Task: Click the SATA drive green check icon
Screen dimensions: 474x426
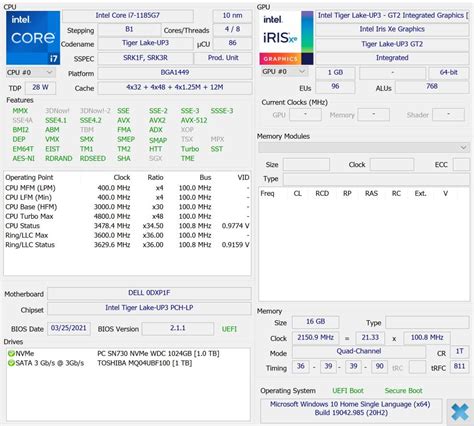Action: pos(11,363)
